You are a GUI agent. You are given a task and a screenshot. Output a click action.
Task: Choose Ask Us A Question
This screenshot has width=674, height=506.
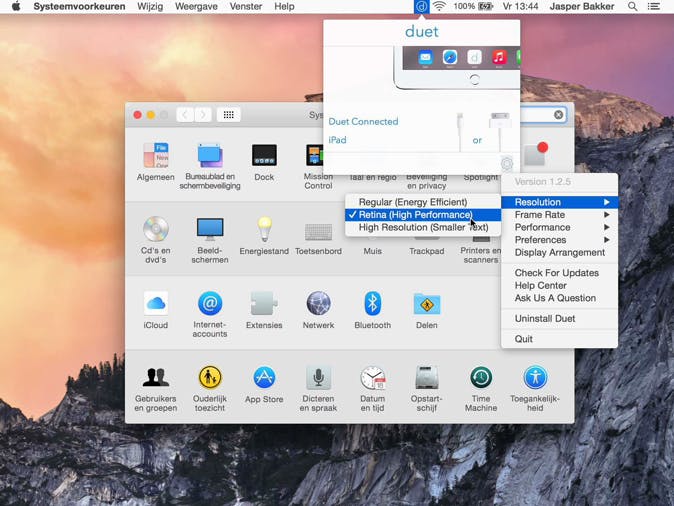pos(560,297)
